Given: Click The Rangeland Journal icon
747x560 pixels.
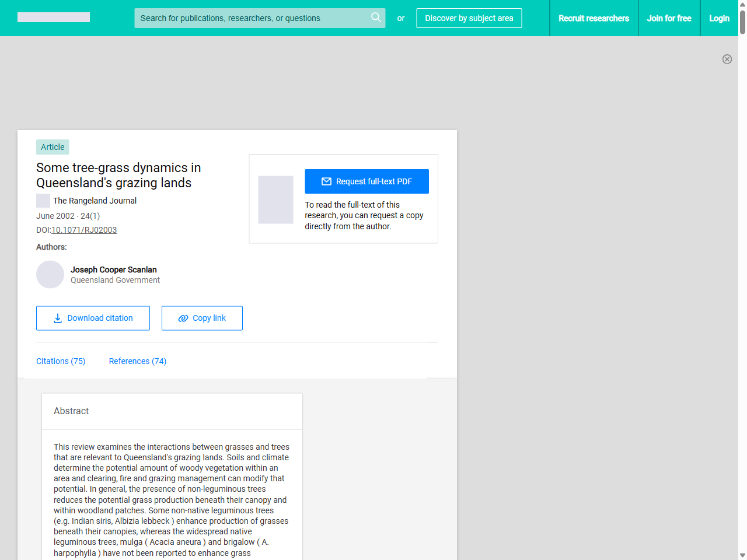Looking at the screenshot, I should (x=43, y=200).
